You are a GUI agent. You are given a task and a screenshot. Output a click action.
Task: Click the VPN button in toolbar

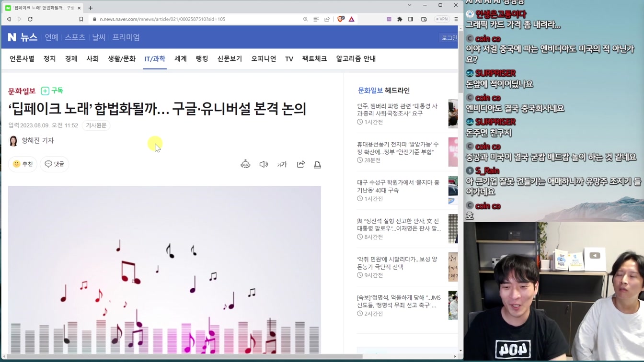442,19
